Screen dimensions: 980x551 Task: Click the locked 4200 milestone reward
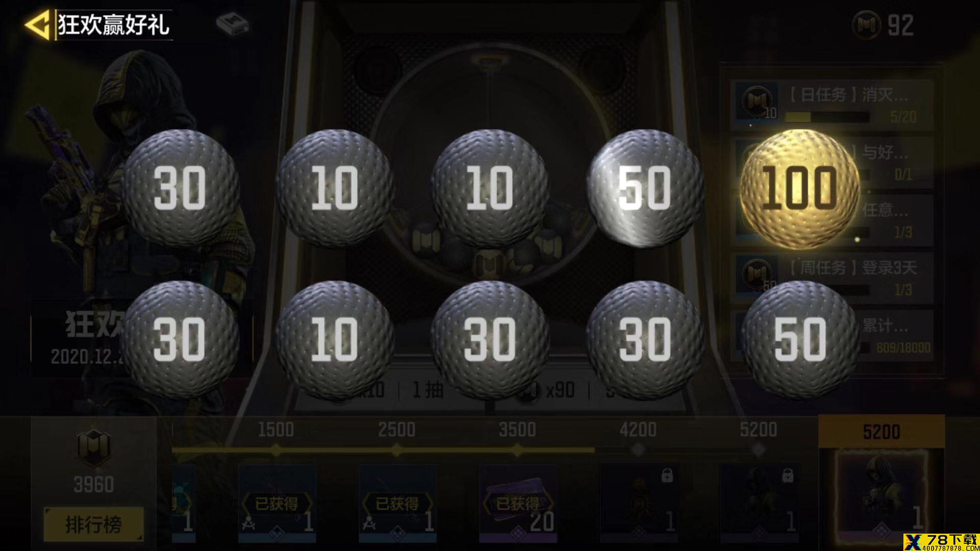click(639, 503)
